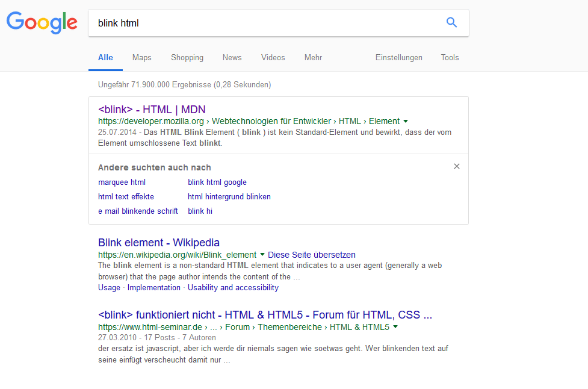Open dropdown arrow beside html-seminar.de URL
The height and width of the screenshot is (389, 588).
point(395,327)
